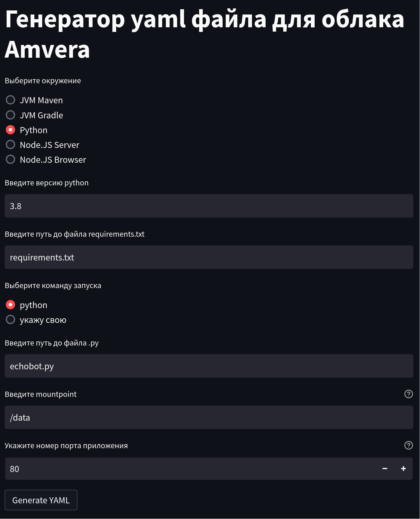Focus the python version field
420x519 pixels.
coord(209,206)
